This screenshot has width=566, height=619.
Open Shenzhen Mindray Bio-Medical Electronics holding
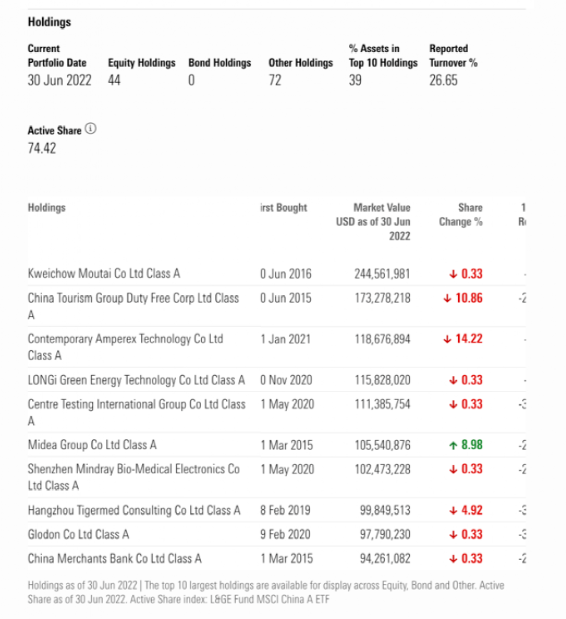point(133,477)
